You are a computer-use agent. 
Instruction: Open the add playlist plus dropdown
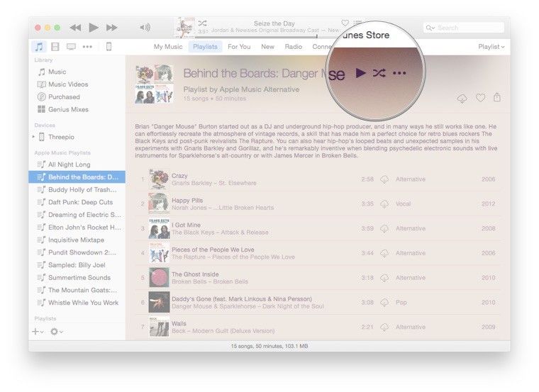point(37,331)
